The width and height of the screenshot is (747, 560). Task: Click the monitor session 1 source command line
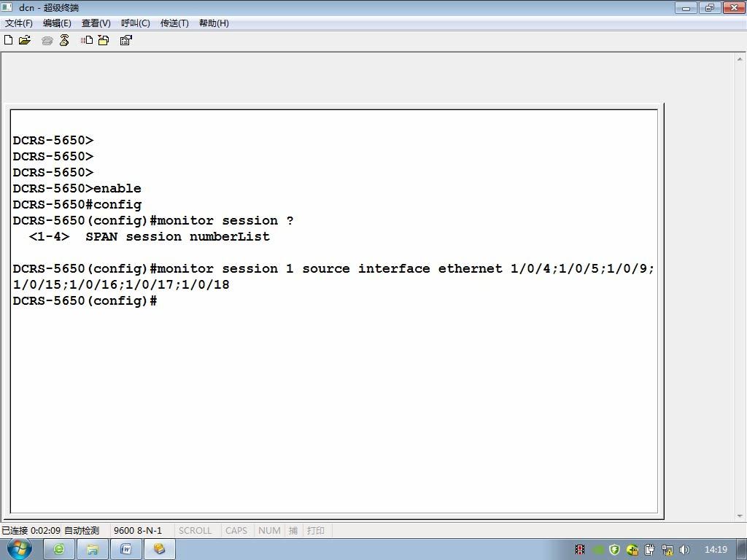coord(333,268)
